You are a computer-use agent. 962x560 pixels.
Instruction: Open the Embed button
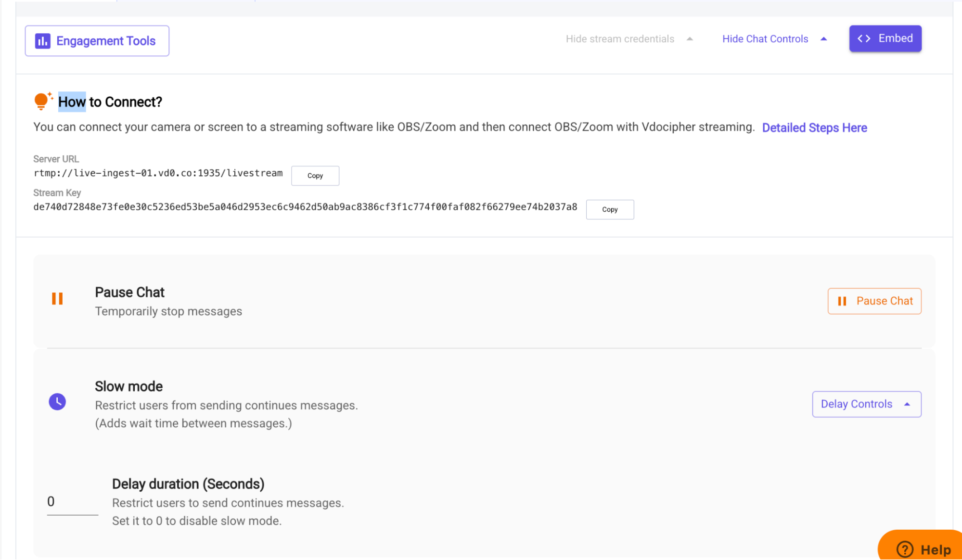(x=885, y=38)
